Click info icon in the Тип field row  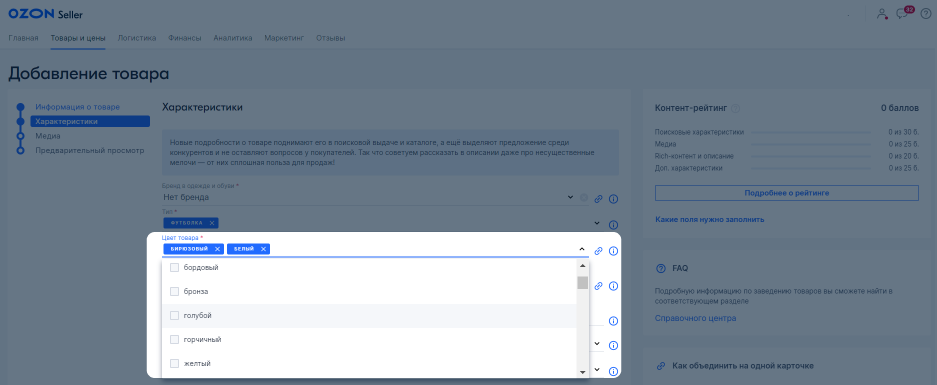pyautogui.click(x=613, y=225)
